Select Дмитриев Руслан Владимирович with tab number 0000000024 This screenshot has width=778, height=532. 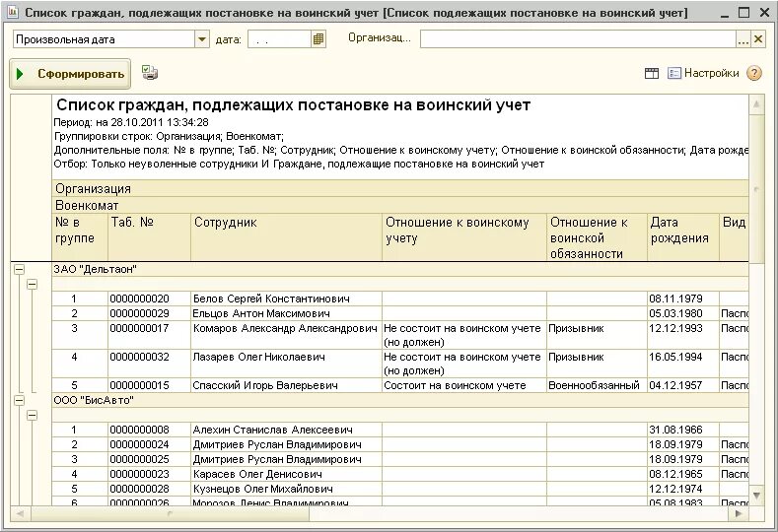[286, 444]
